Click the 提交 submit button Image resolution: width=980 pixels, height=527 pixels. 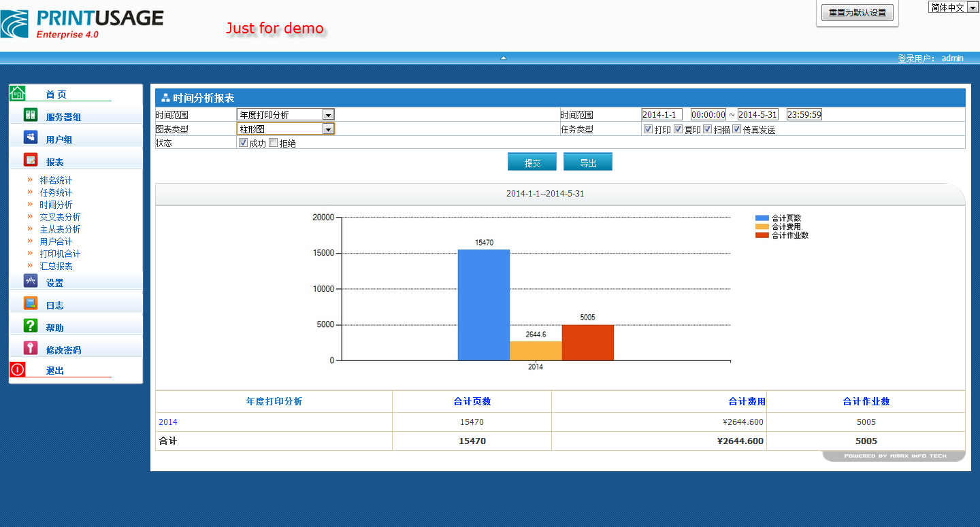(532, 163)
